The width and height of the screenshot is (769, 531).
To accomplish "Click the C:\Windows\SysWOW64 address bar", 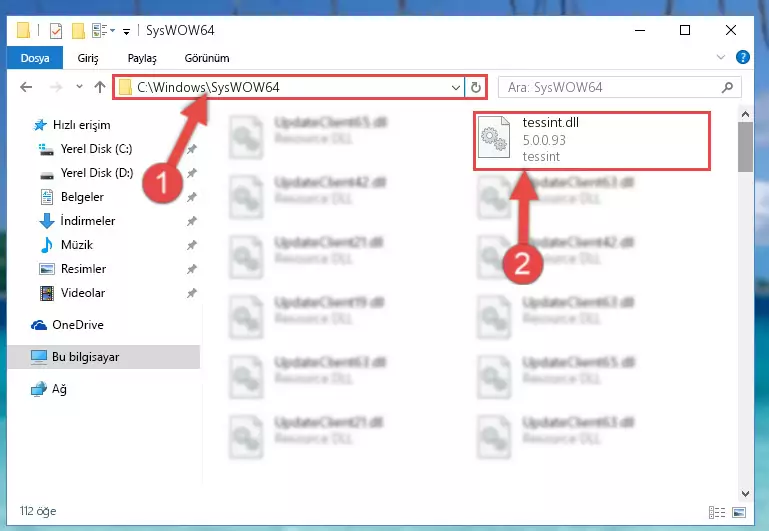I will [x=289, y=87].
